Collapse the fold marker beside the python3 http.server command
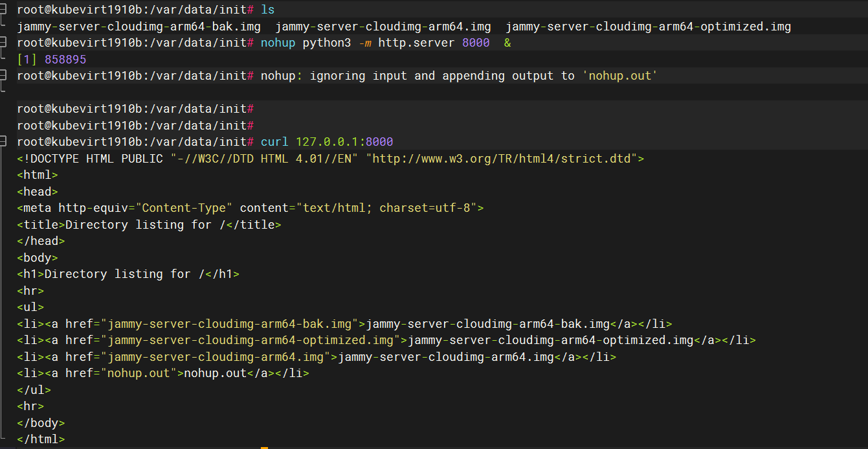The height and width of the screenshot is (449, 868). 3,43
